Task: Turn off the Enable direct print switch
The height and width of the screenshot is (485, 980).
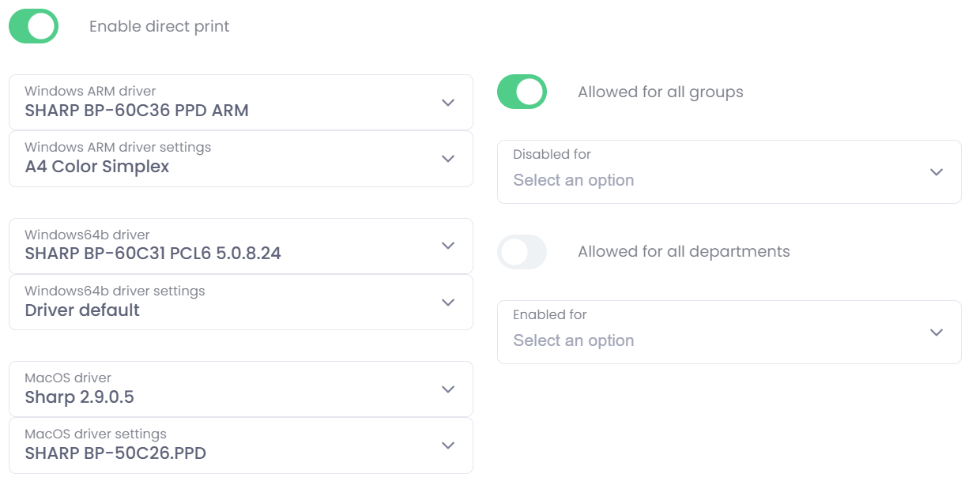Action: [33, 26]
